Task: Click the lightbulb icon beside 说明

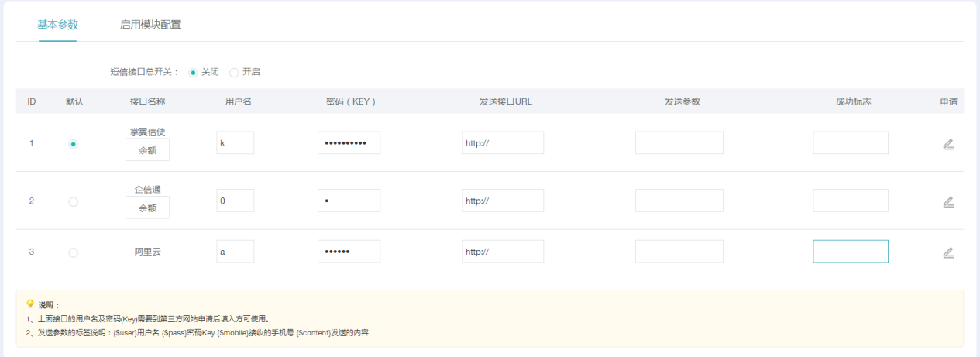Action: click(30, 304)
